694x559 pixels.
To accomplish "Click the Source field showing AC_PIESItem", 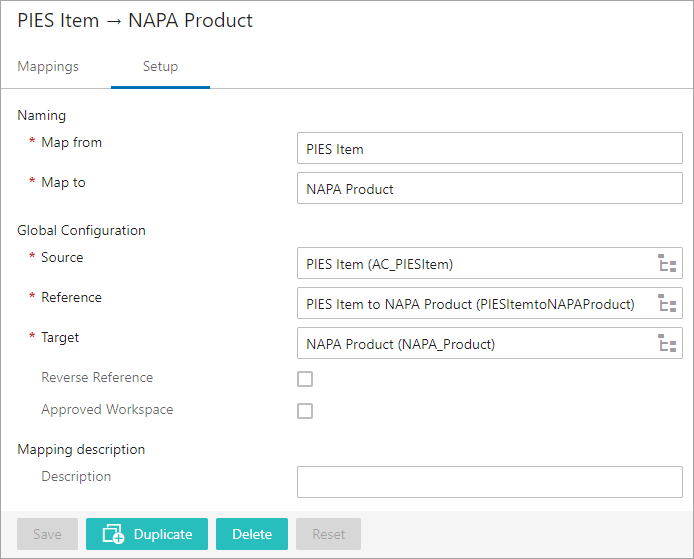I will click(490, 263).
